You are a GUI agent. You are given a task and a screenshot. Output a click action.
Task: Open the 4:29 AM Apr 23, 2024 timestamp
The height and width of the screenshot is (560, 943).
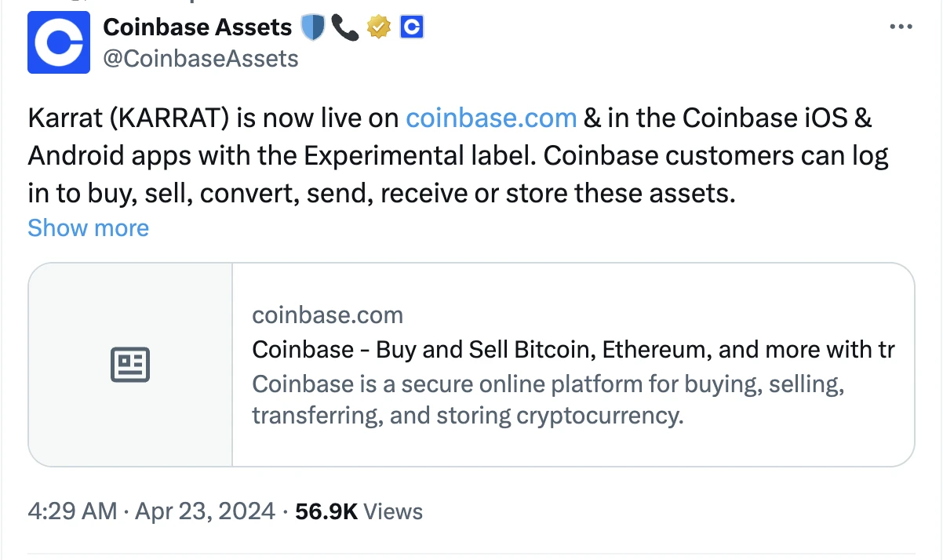point(151,512)
